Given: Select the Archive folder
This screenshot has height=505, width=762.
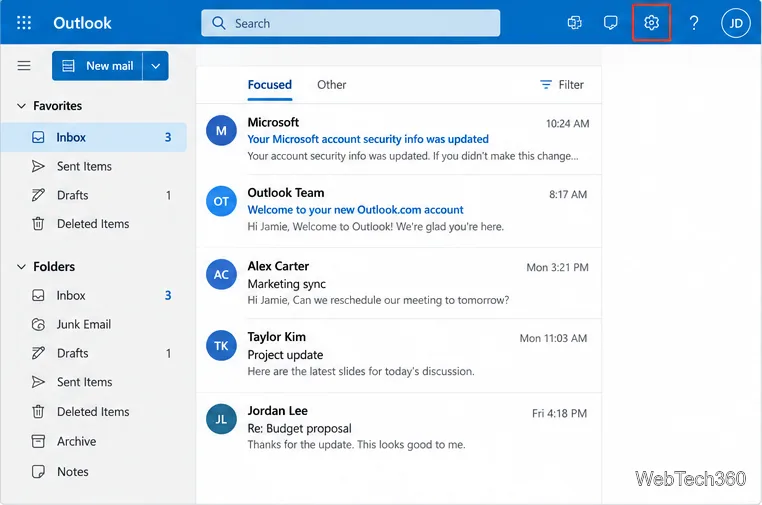Looking at the screenshot, I should click(94, 441).
